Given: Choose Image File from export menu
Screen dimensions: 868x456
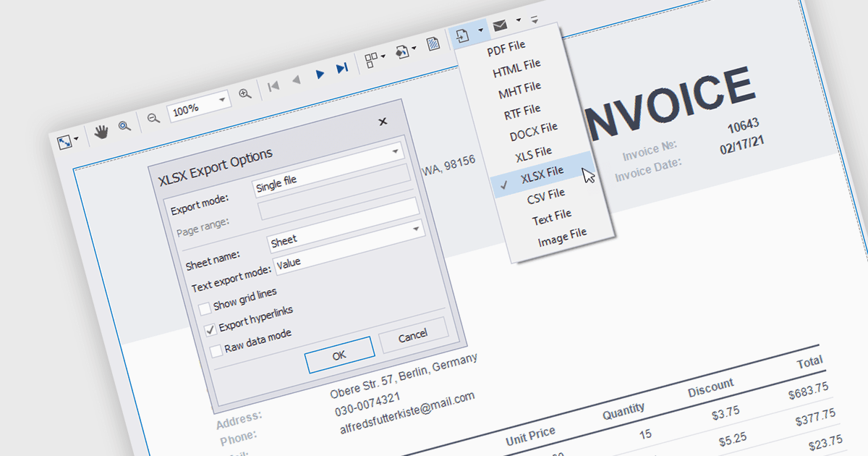Looking at the screenshot, I should coord(562,237).
